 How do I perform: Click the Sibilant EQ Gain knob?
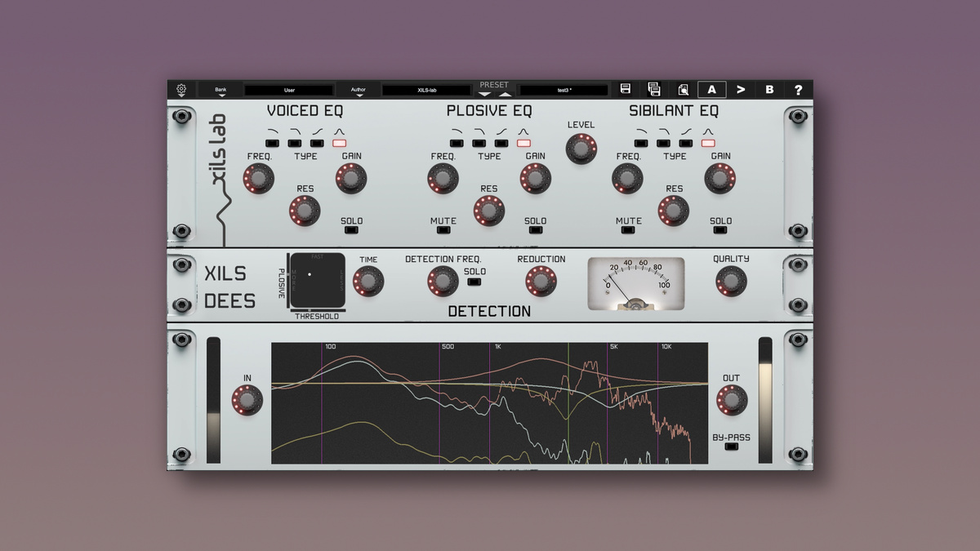point(720,178)
